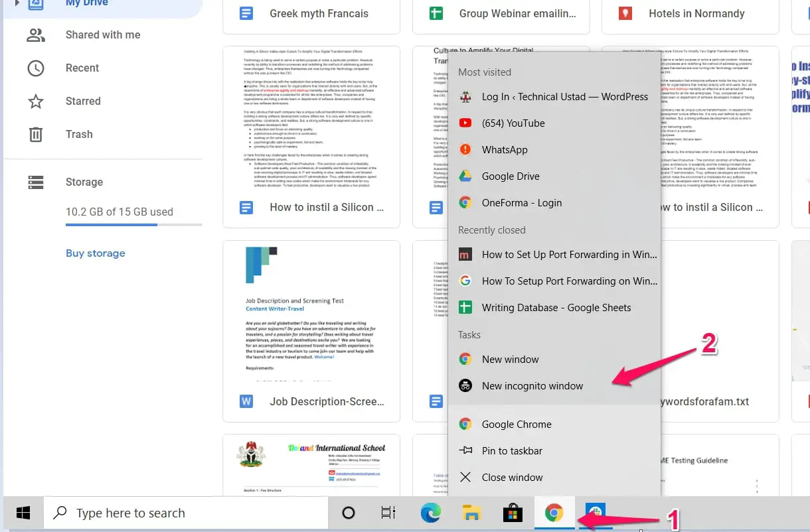
Task: Open Task View on the taskbar
Action: point(388,513)
